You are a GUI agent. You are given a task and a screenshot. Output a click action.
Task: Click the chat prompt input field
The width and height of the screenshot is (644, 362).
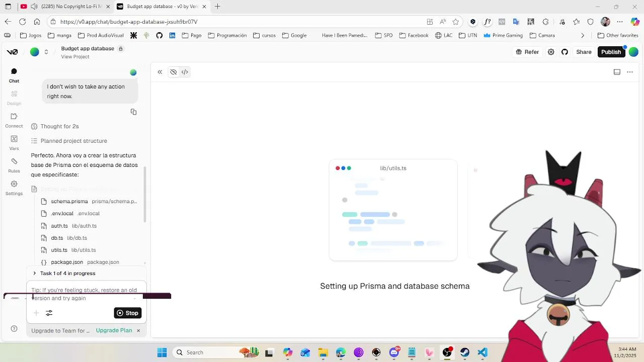(x=86, y=294)
